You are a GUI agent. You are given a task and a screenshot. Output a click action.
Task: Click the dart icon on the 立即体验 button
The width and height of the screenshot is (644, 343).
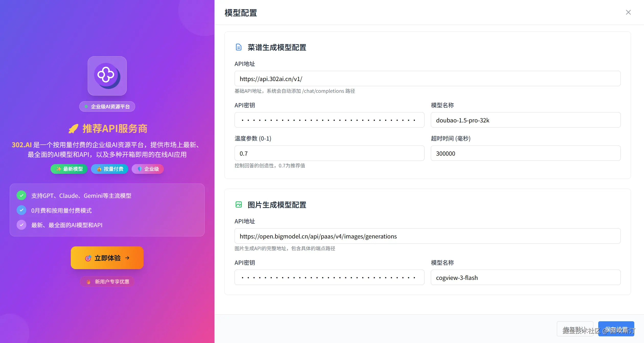pyautogui.click(x=88, y=258)
